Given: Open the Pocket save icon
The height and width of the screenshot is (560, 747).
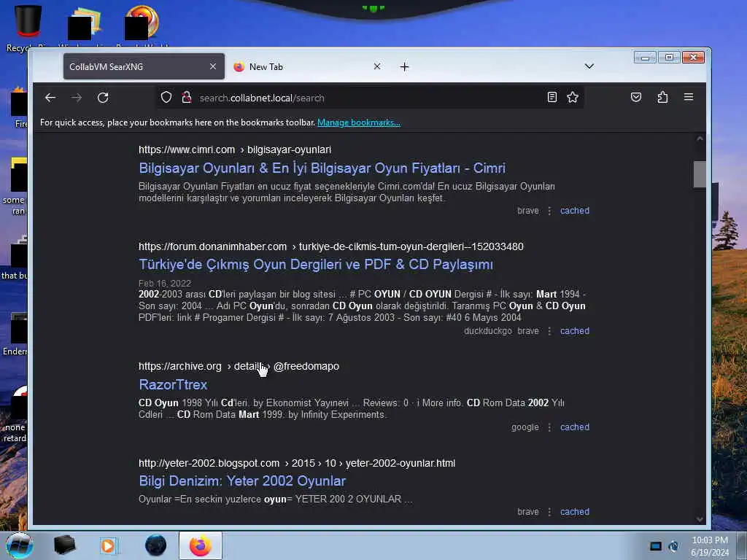Looking at the screenshot, I should click(636, 98).
